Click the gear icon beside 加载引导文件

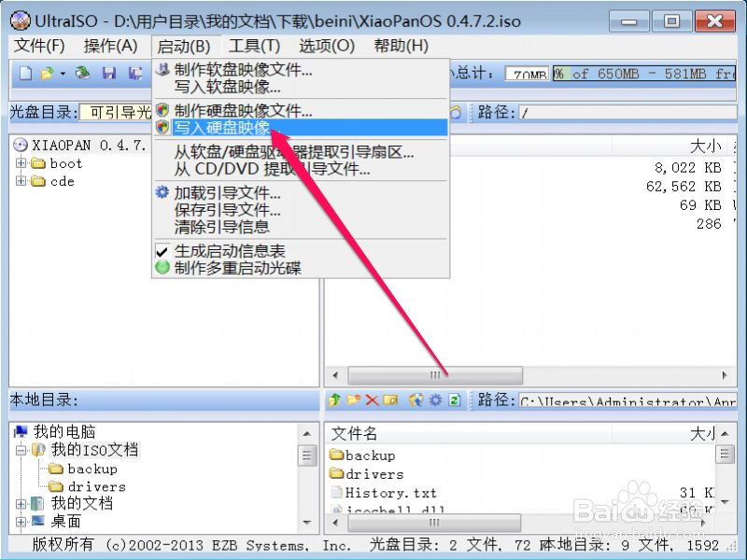click(162, 192)
